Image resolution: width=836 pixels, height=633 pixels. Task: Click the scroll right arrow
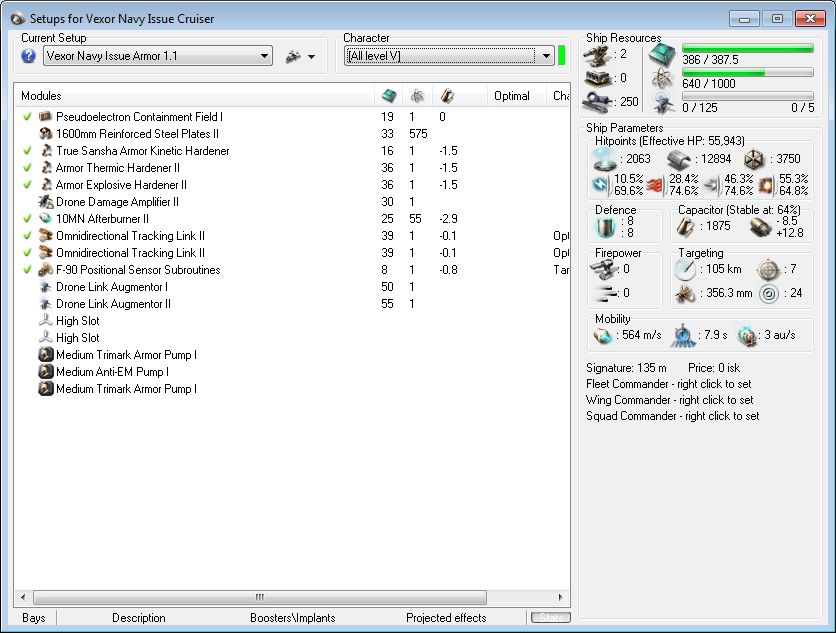(x=560, y=597)
